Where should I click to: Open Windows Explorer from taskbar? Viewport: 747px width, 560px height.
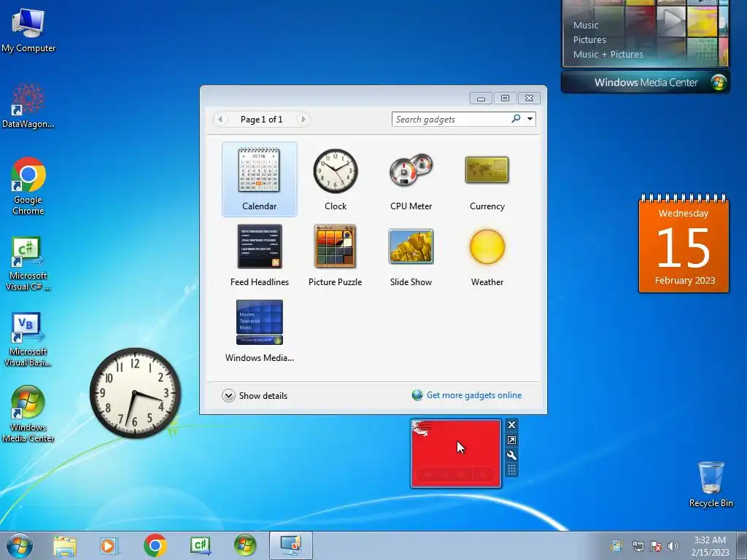pyautogui.click(x=65, y=545)
